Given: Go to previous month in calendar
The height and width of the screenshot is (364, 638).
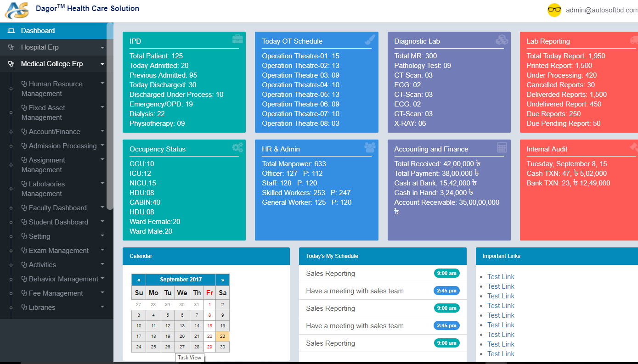Looking at the screenshot, I should (x=139, y=280).
